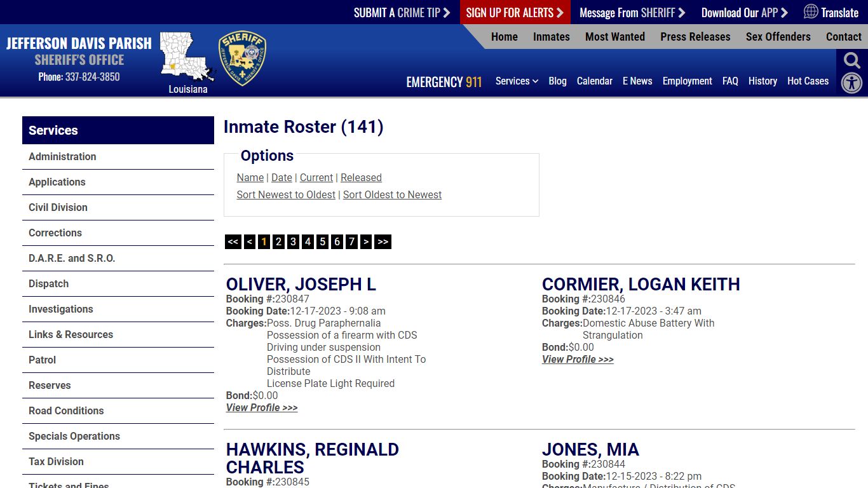Open Message From Sheriff

point(632,12)
